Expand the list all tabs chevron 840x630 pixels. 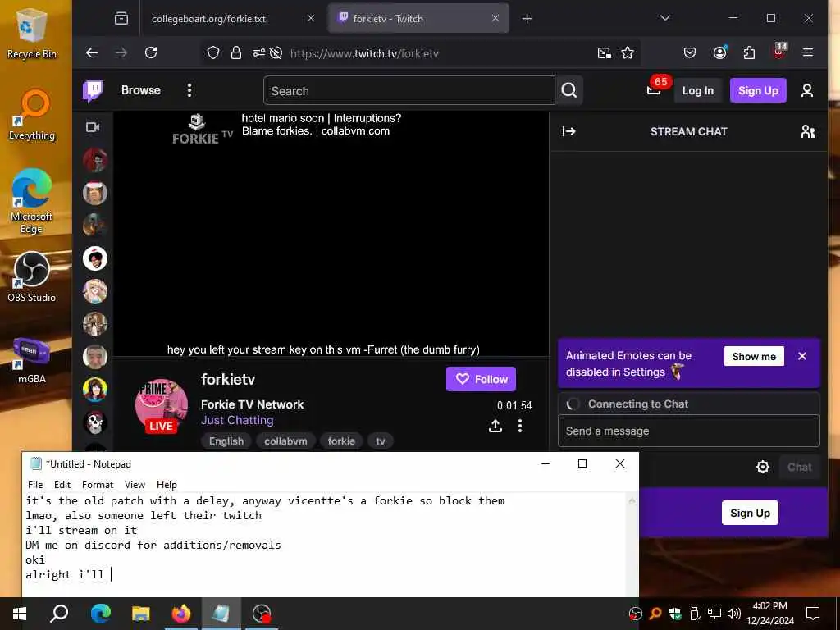664,18
